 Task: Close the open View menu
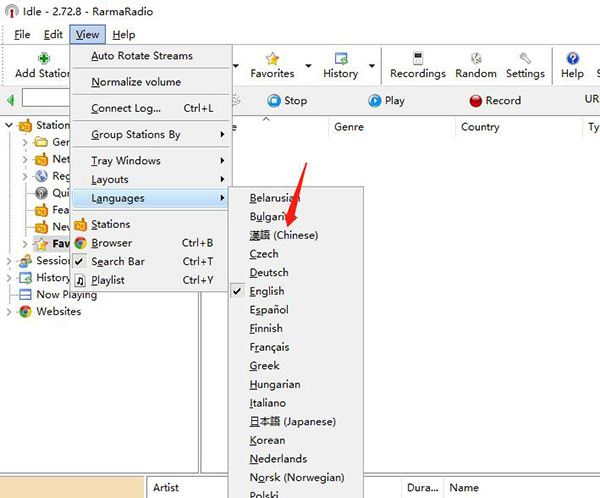(88, 35)
